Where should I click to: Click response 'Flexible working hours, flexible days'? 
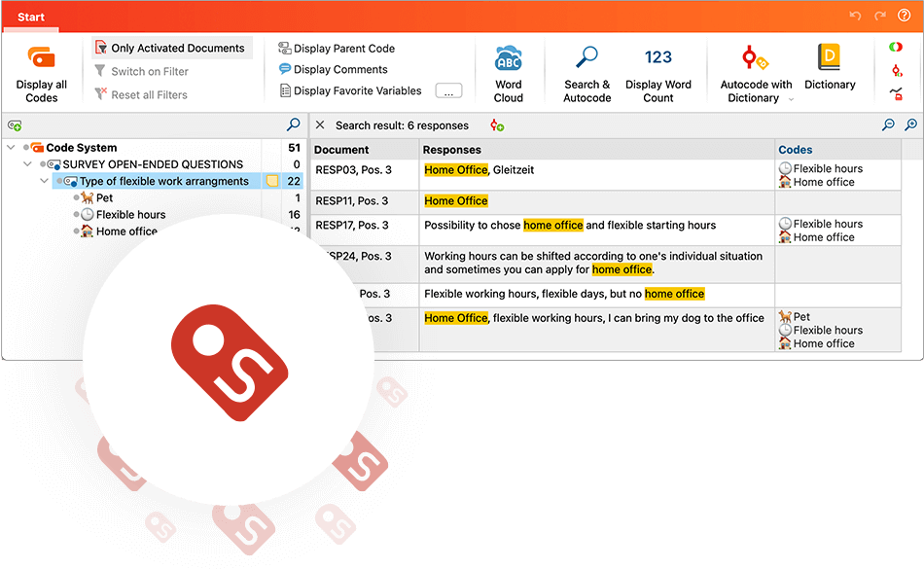[x=564, y=294]
